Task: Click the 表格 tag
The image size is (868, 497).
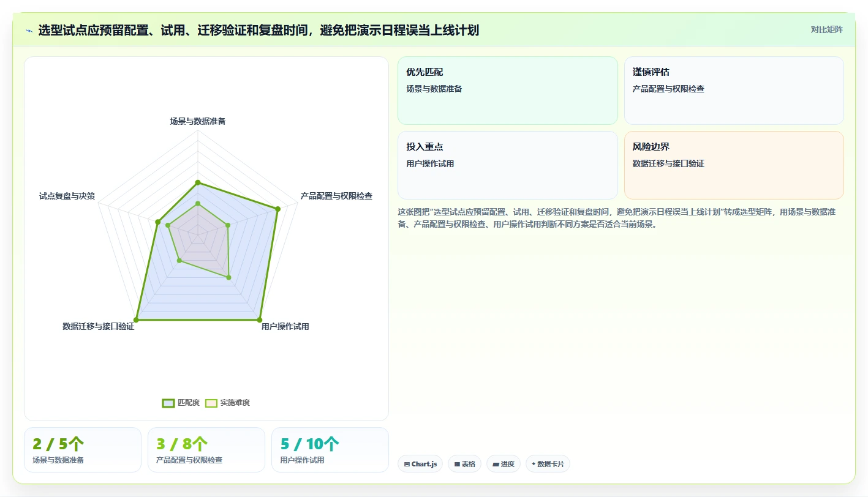Action: click(465, 464)
